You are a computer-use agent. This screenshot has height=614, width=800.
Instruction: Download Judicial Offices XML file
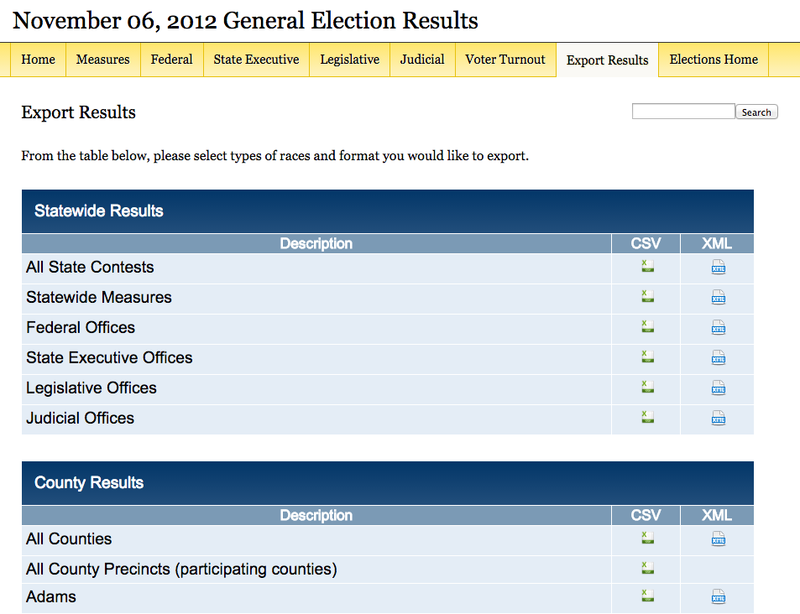pos(718,418)
